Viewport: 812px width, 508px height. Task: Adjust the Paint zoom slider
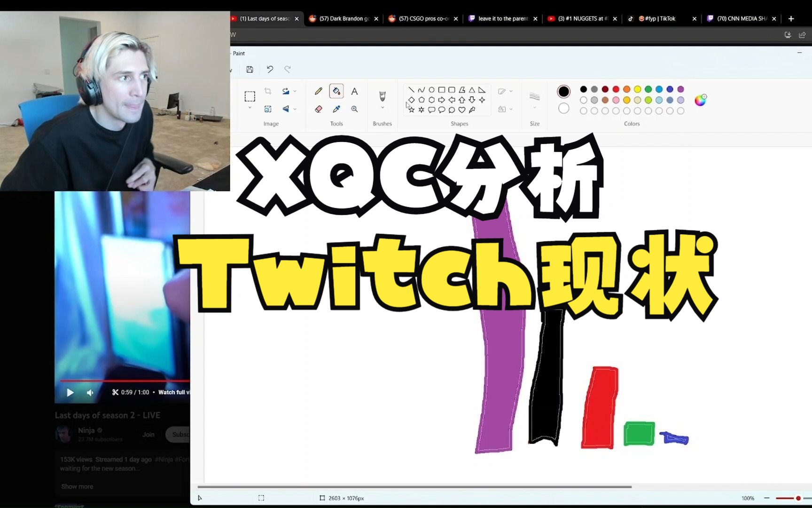point(798,498)
